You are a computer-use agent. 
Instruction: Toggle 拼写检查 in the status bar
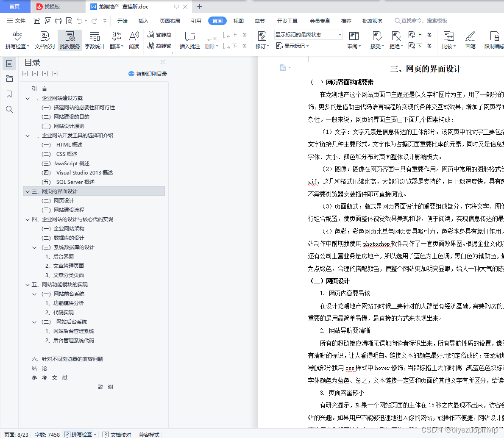80,435
